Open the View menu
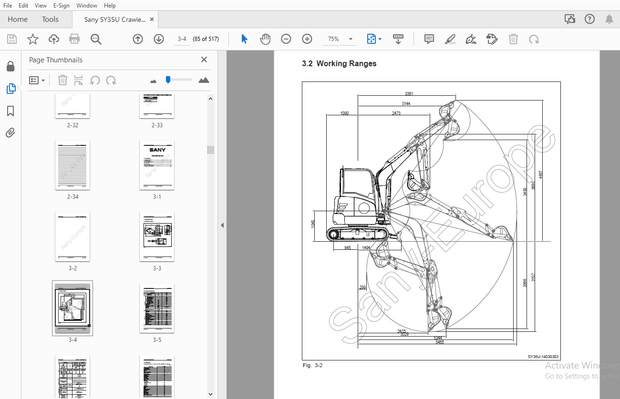Viewport: 620px width, 399px height. 40,6
